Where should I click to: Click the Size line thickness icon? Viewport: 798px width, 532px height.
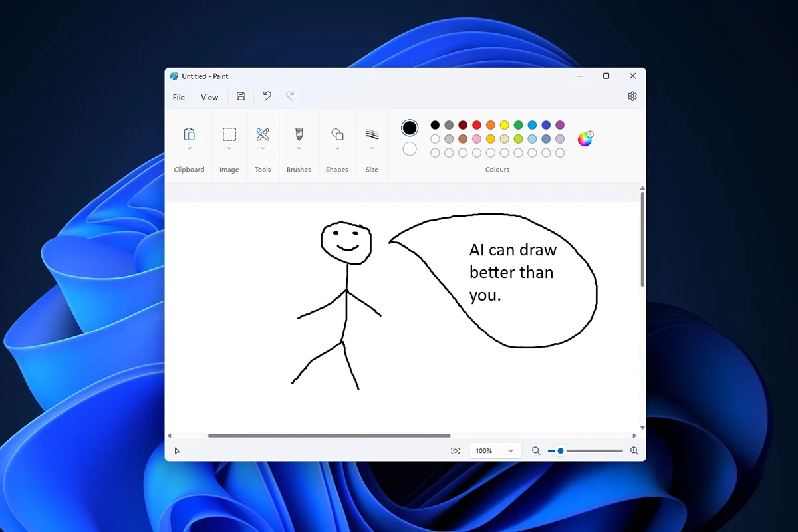click(372, 134)
